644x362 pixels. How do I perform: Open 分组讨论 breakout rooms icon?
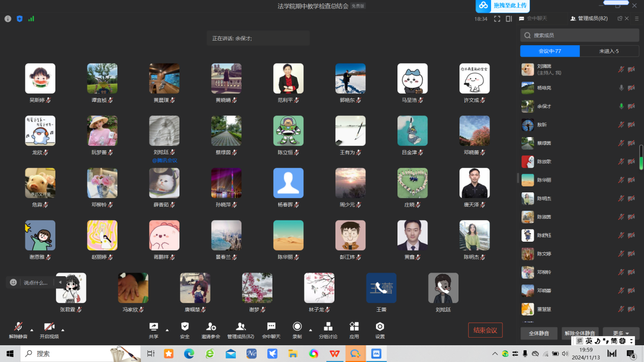click(328, 327)
